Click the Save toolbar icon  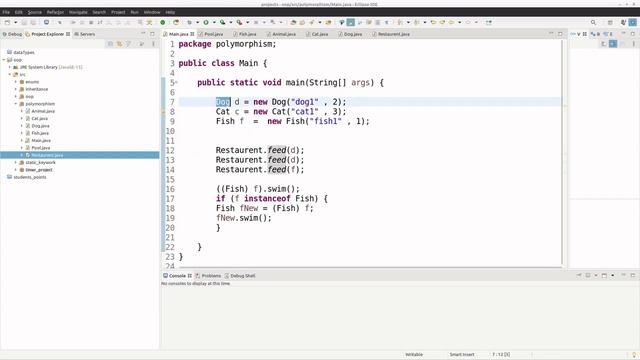click(24, 22)
